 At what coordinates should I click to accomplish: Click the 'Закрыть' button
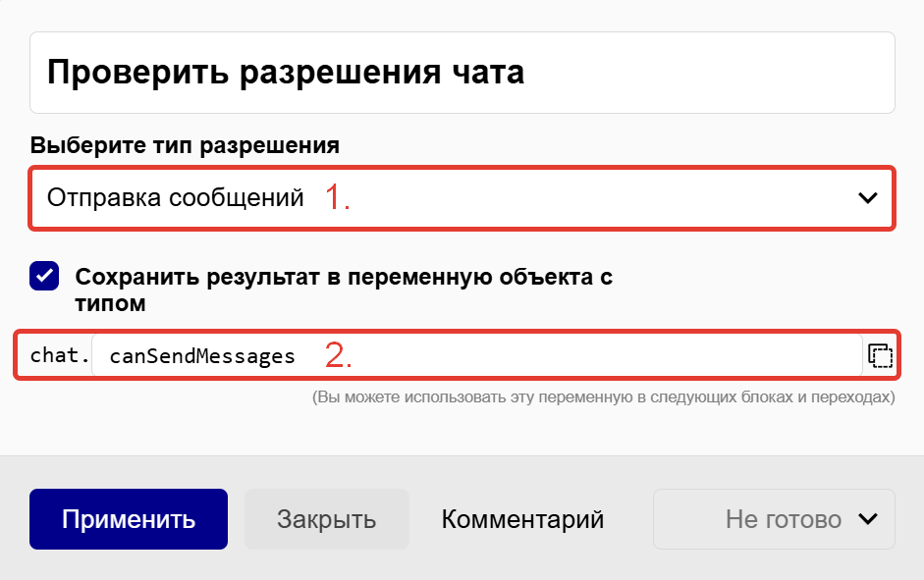click(x=326, y=519)
